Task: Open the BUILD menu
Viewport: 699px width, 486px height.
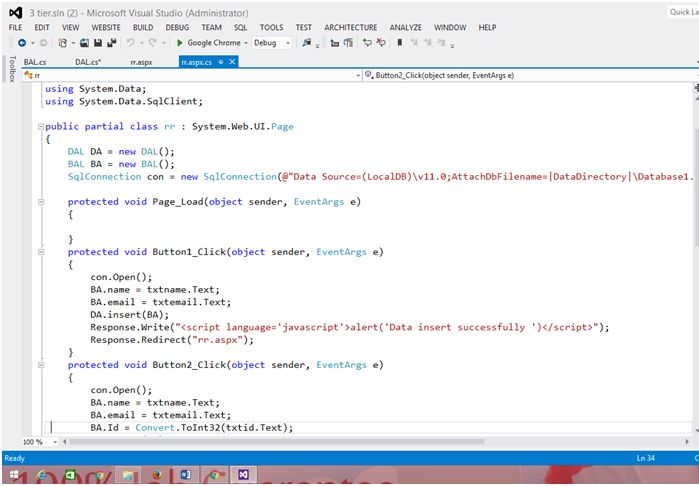Action: [143, 28]
